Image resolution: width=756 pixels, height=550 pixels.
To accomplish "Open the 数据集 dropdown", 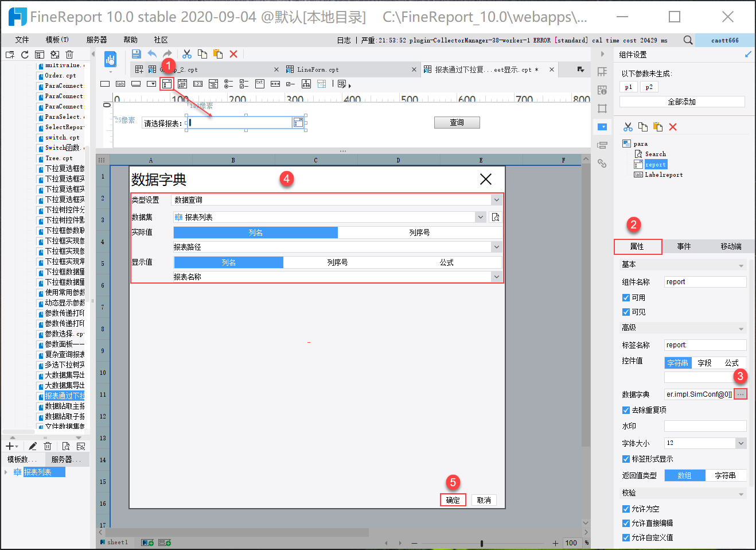I will click(480, 217).
